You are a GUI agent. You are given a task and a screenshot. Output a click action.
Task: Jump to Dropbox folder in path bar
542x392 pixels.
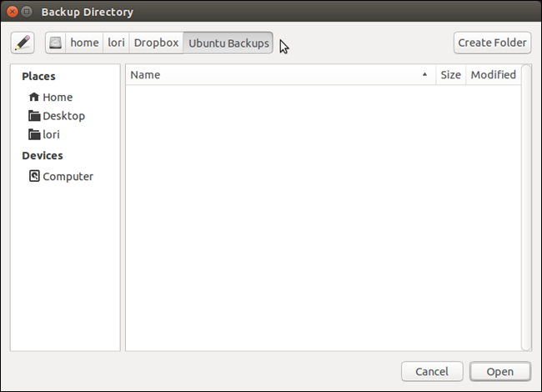tap(157, 43)
